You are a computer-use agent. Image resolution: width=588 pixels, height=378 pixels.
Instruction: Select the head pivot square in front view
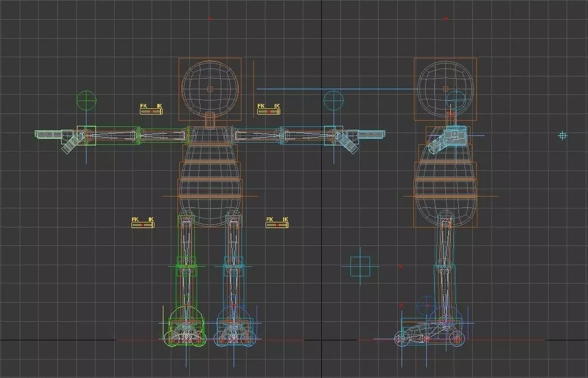pos(210,89)
